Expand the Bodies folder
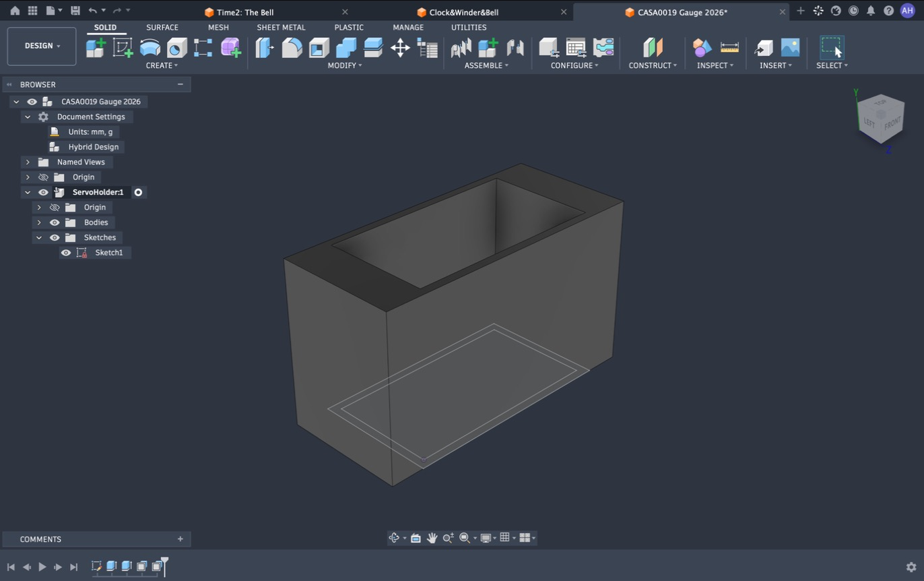Screen dimensions: 924x581 click(39, 222)
